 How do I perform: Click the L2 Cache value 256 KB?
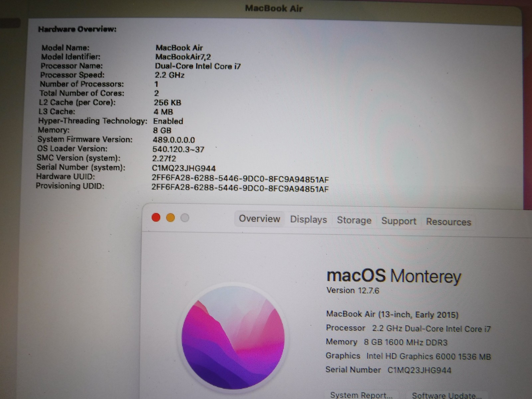click(167, 103)
